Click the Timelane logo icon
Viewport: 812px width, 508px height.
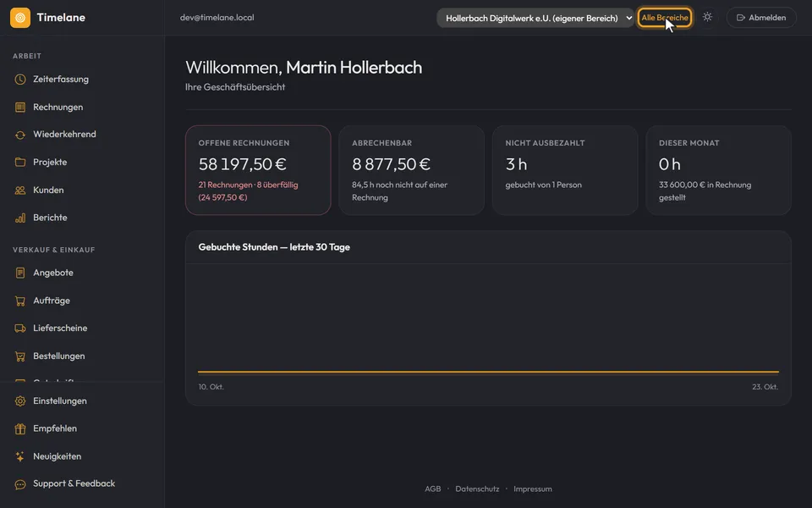pyautogui.click(x=20, y=18)
